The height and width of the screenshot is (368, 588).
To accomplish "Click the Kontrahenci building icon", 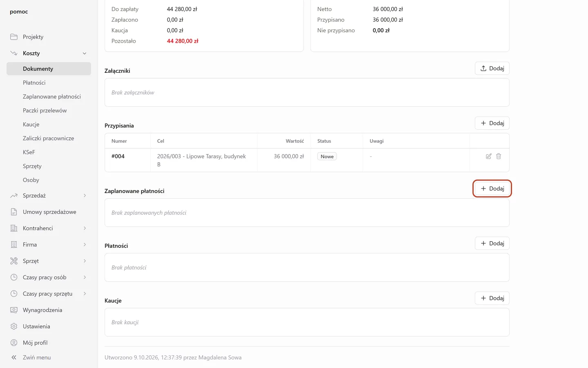I will point(14,228).
